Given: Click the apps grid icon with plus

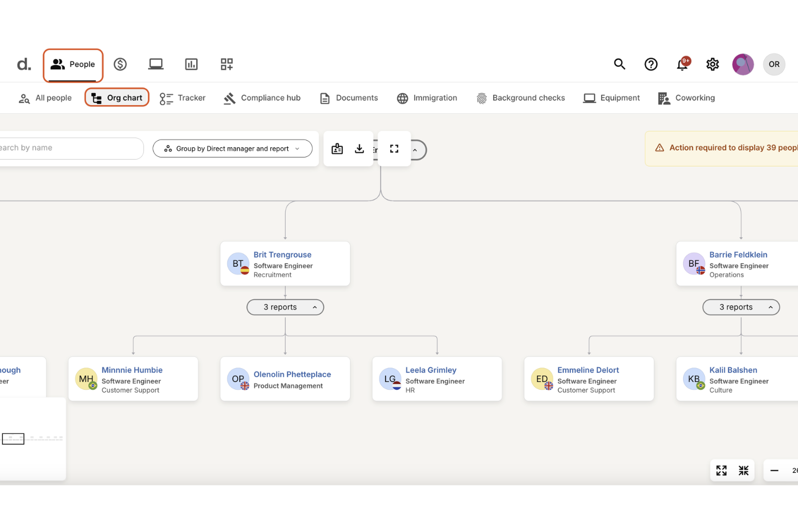Looking at the screenshot, I should click(x=226, y=64).
